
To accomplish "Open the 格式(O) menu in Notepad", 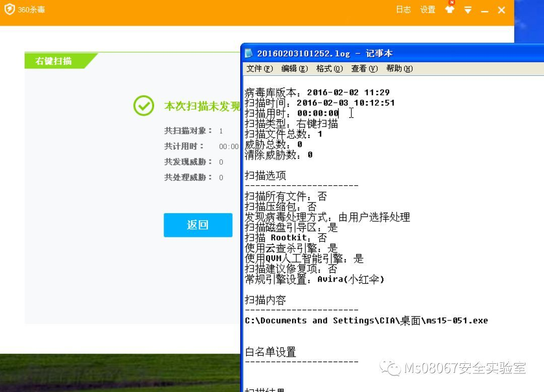I will 329,69.
